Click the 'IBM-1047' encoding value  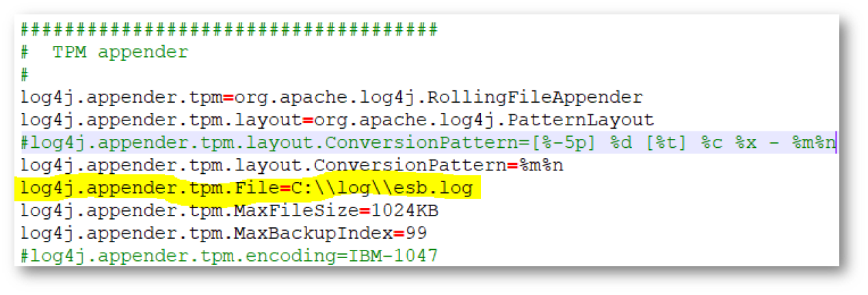(x=392, y=256)
